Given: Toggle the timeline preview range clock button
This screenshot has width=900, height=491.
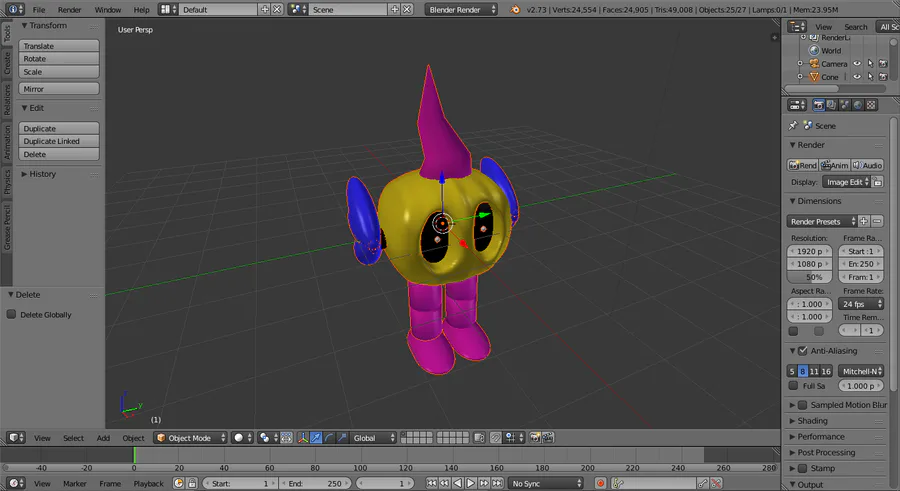Looking at the screenshot, I should click(179, 483).
